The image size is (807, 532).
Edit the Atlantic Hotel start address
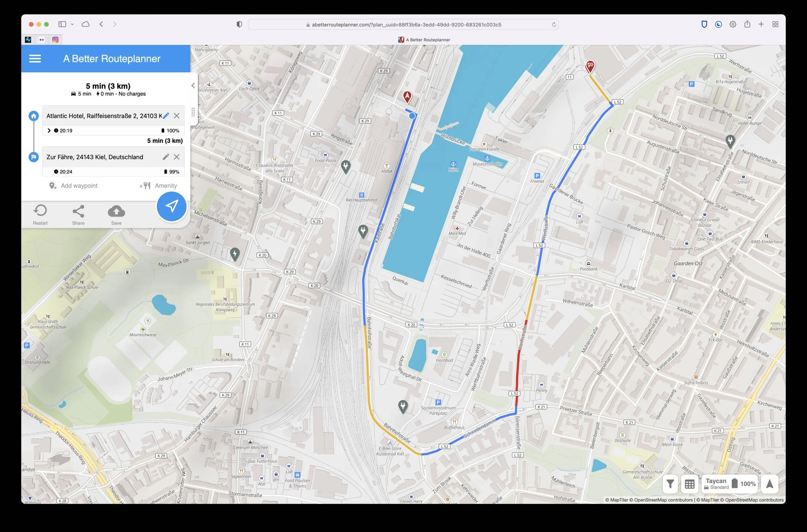coord(166,116)
